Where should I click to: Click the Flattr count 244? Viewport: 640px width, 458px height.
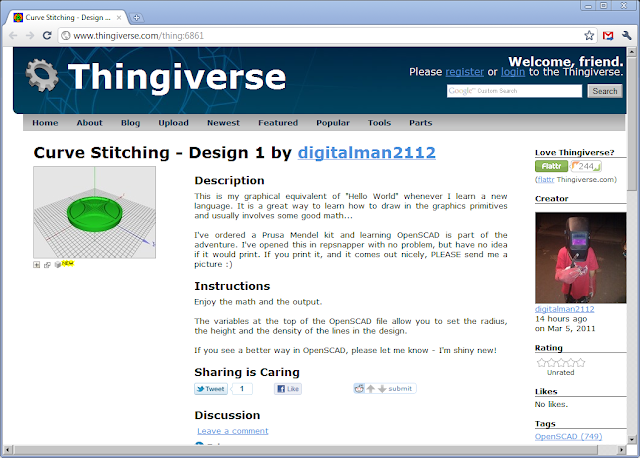(x=585, y=166)
